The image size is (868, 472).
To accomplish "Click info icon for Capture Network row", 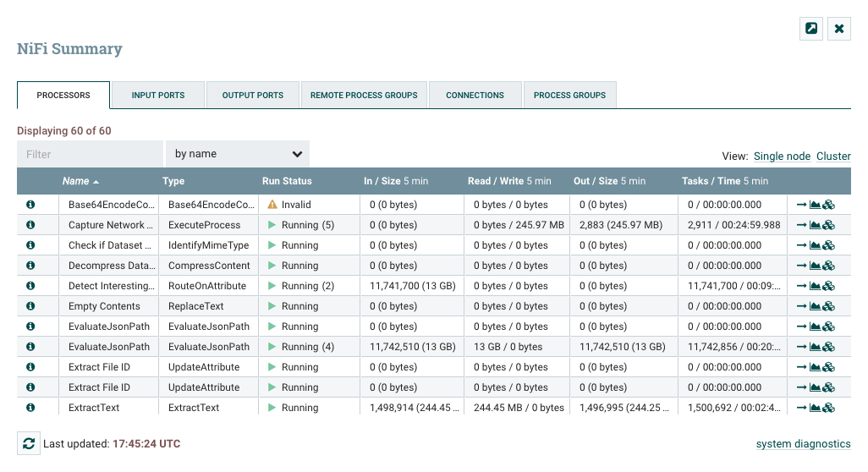I will (30, 225).
